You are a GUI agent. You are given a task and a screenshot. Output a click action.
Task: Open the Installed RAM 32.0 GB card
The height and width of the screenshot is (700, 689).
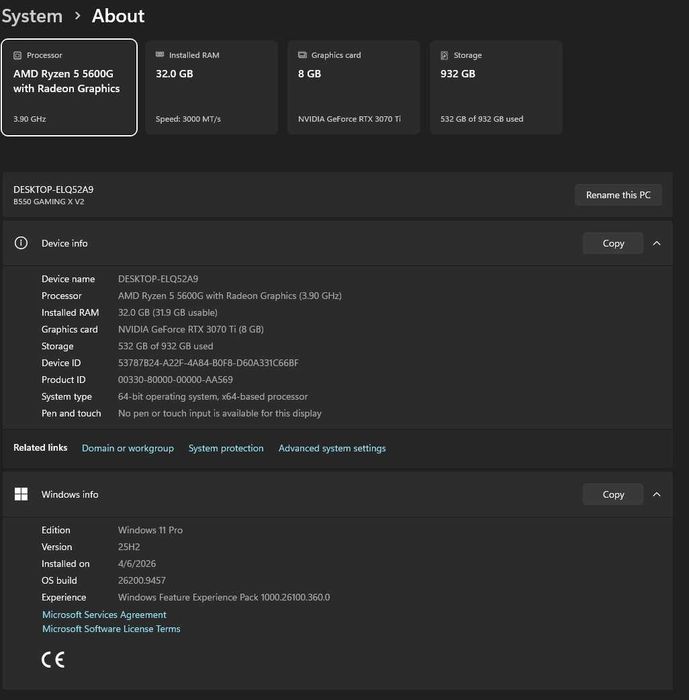click(212, 88)
